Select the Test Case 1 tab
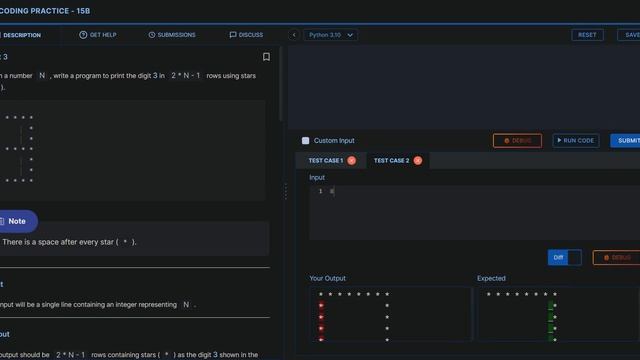The height and width of the screenshot is (360, 640). pos(331,160)
